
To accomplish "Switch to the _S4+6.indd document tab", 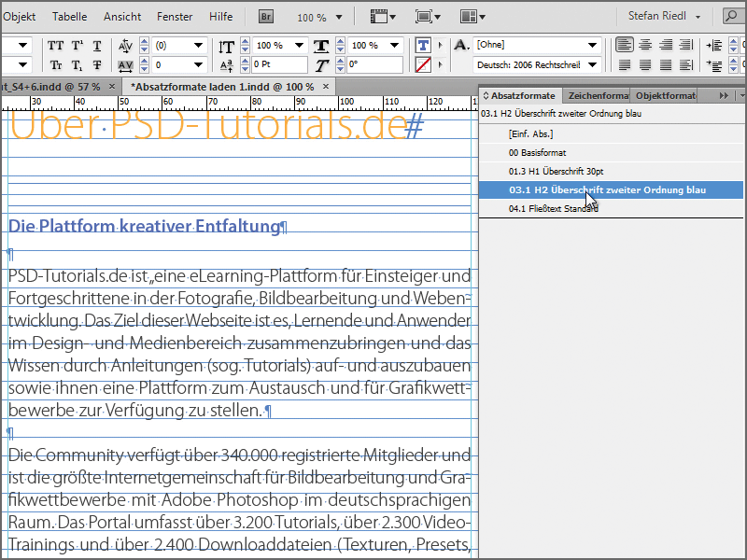I will pyautogui.click(x=50, y=87).
